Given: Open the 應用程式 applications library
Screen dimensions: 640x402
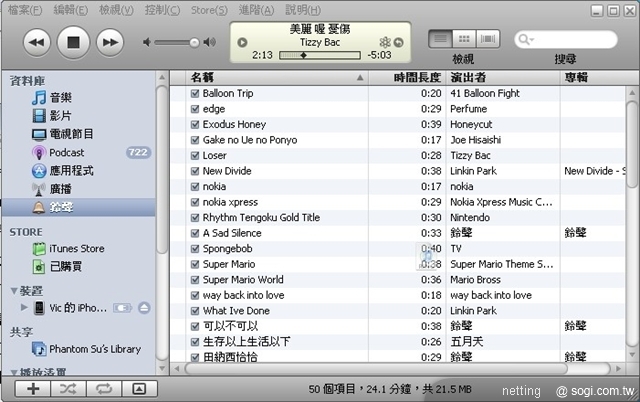Looking at the screenshot, I should pos(62,171).
